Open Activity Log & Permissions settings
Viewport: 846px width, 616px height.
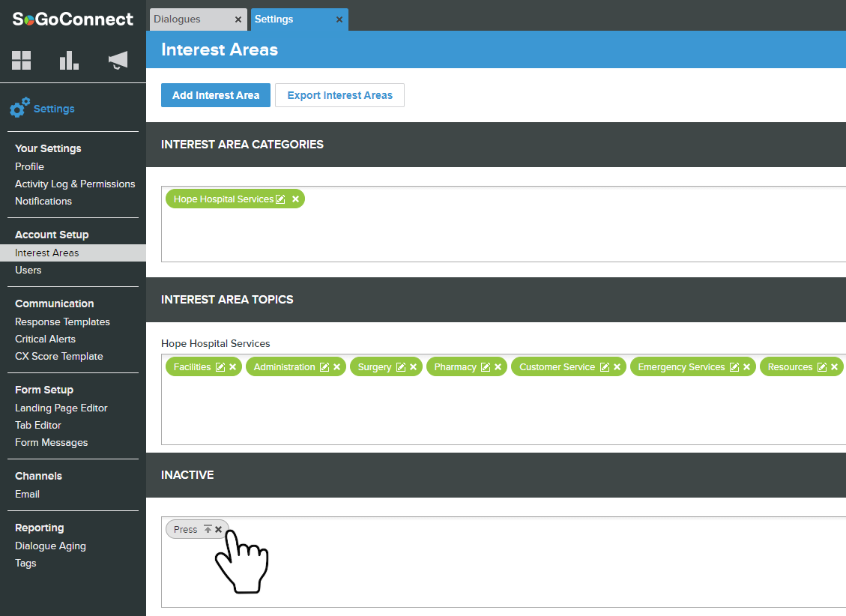click(75, 184)
